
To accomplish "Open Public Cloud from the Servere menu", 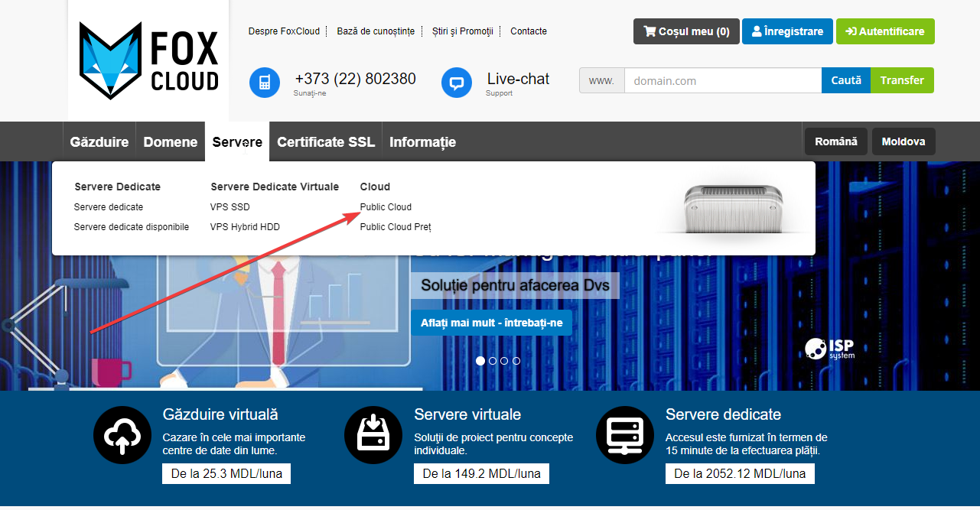I will [x=386, y=207].
